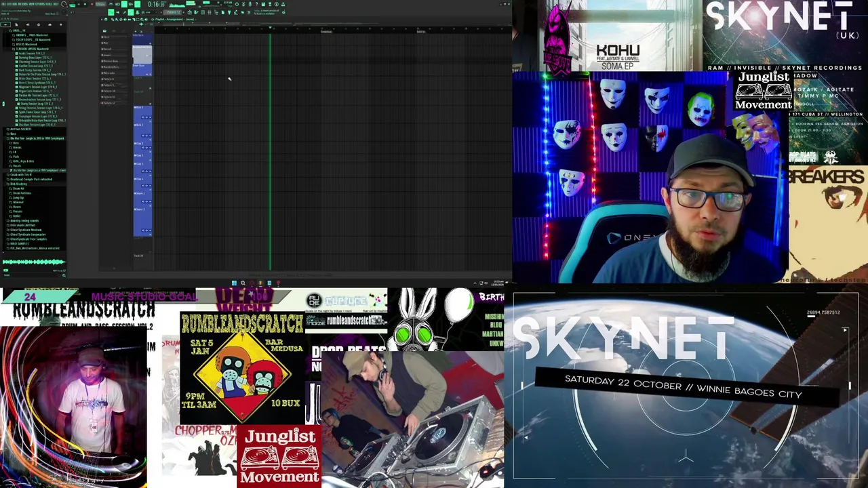
Task: Select the playlist Mute tool
Action: 125,20
